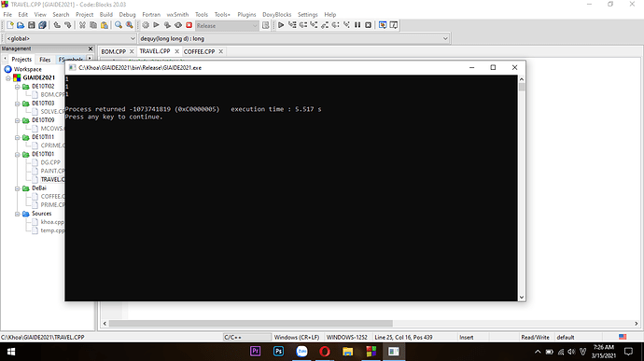Open File Explorer from the taskbar
The image size is (644, 361).
(x=348, y=352)
